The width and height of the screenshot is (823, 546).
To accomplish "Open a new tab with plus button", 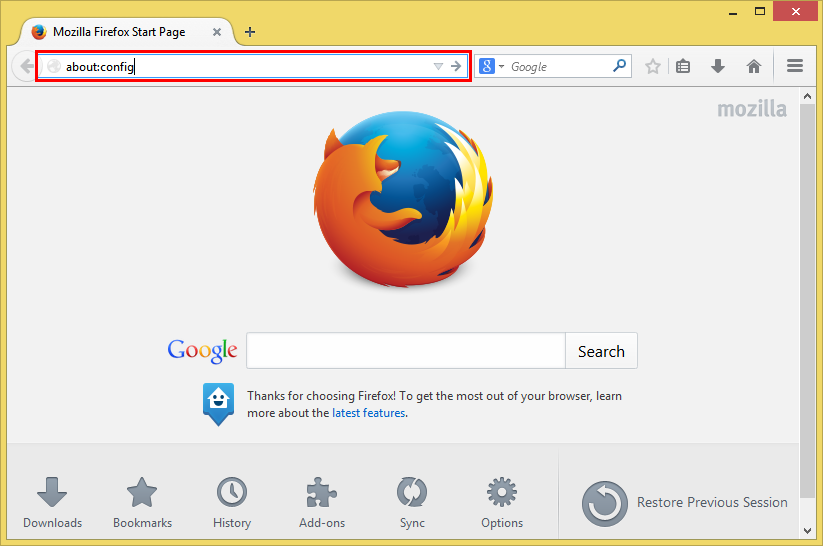I will tap(250, 32).
